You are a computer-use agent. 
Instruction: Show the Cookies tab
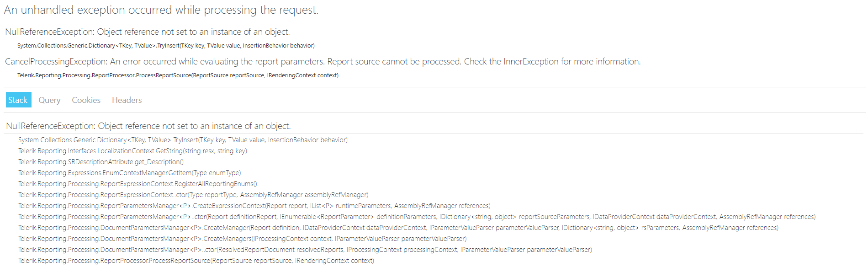(86, 100)
